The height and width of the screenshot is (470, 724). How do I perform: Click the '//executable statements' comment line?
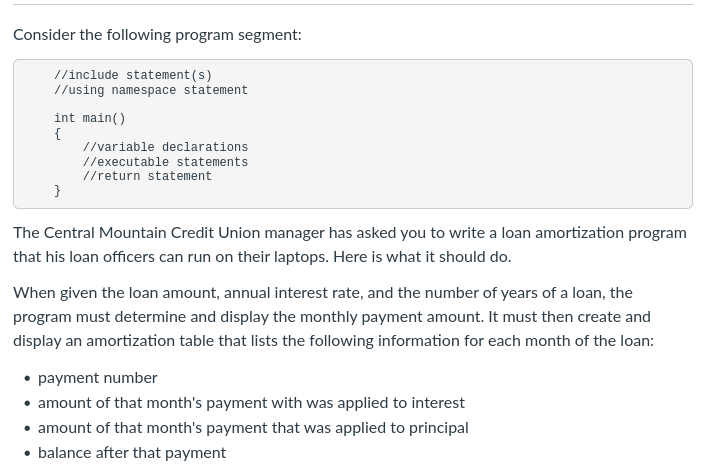click(165, 162)
